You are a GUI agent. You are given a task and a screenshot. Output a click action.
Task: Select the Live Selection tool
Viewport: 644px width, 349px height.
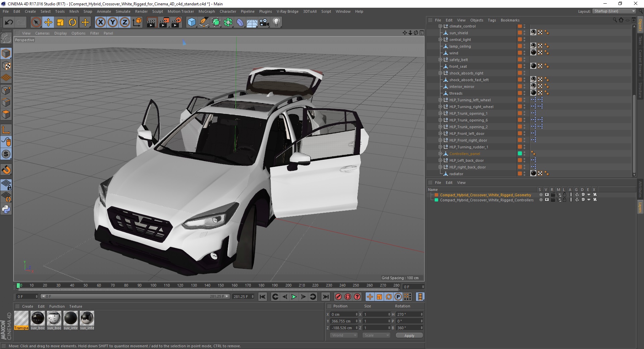(36, 22)
